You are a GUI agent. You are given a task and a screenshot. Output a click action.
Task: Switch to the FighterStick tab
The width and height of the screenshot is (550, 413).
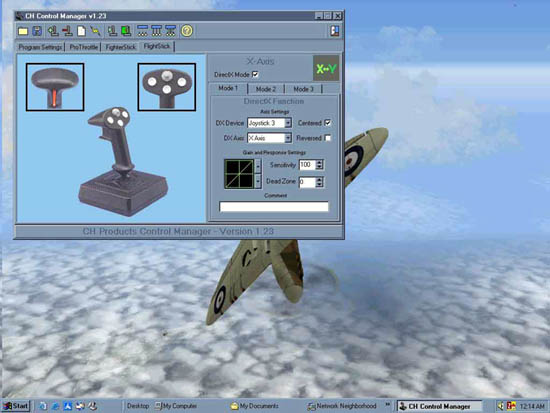tap(120, 47)
